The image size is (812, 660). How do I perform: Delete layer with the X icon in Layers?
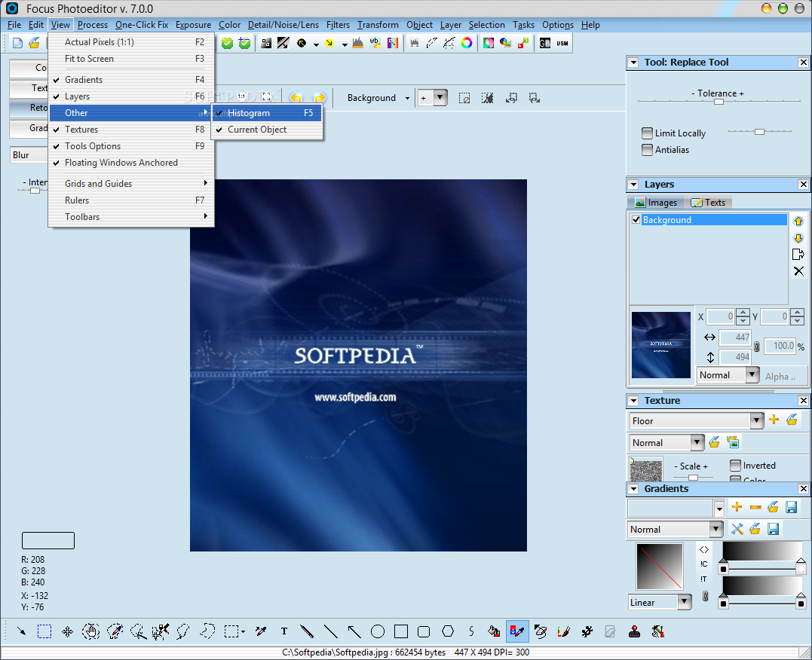tap(798, 271)
